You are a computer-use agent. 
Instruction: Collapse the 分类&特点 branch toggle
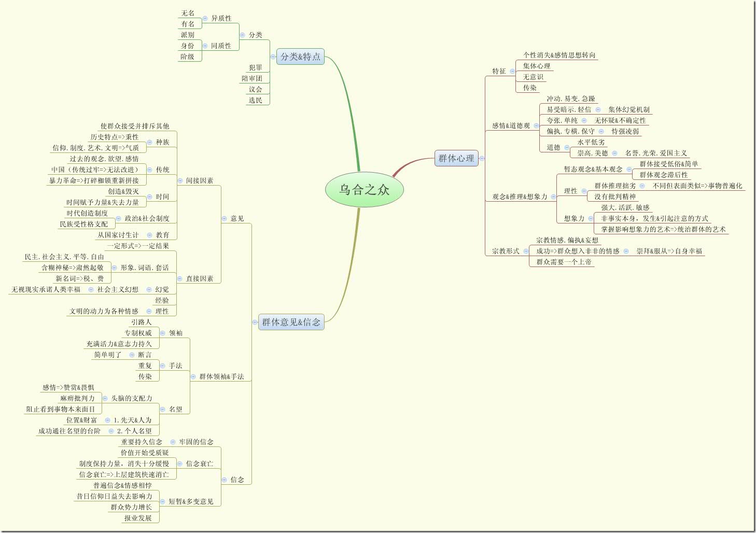point(273,57)
